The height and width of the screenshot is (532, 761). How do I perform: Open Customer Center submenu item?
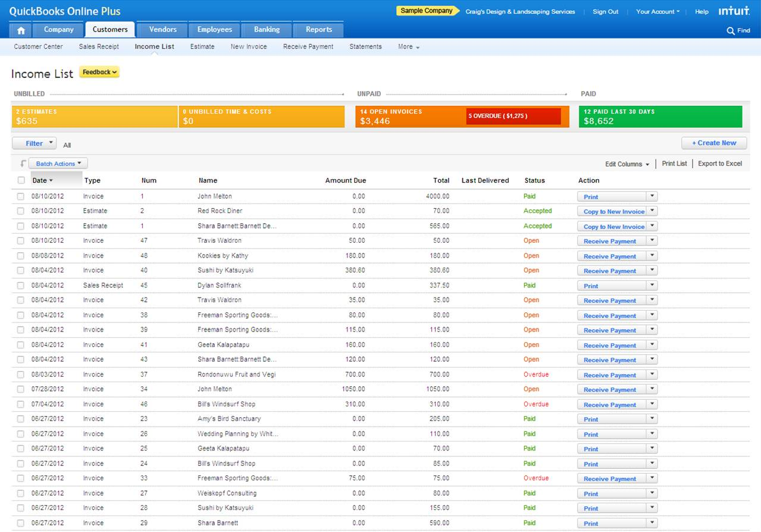point(38,46)
